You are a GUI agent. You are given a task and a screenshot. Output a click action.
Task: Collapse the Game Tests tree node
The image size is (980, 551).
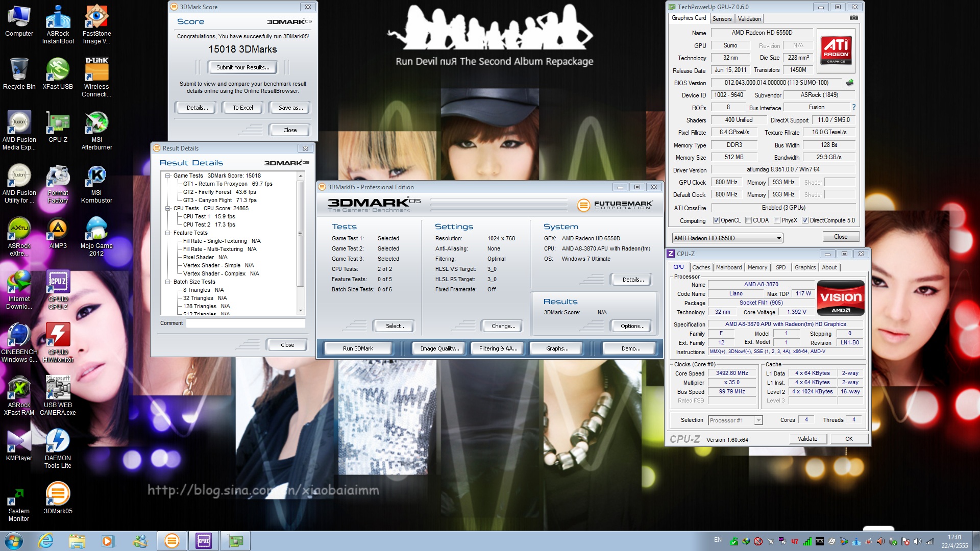[x=167, y=176]
